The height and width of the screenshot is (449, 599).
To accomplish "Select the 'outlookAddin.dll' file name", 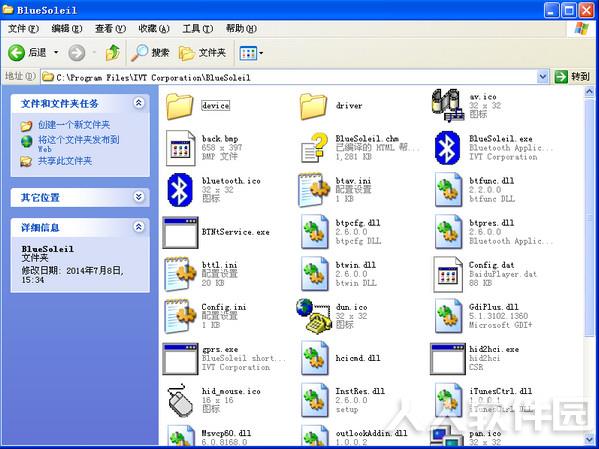I will tap(371, 433).
